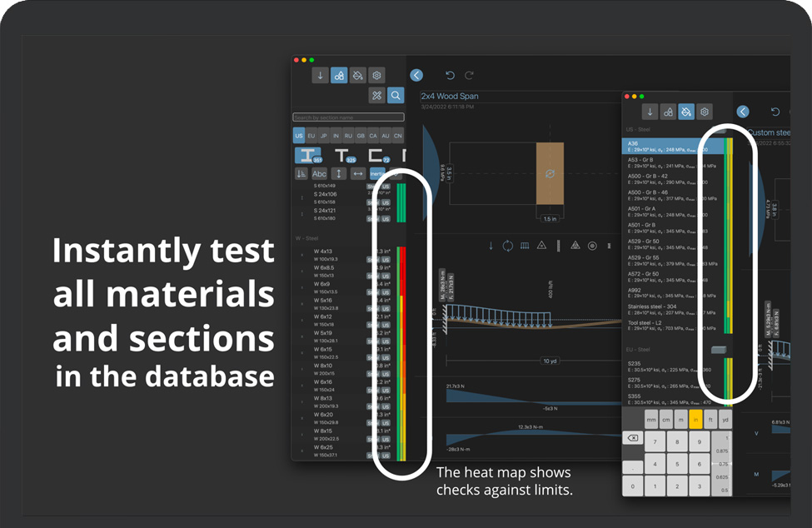Image resolution: width=812 pixels, height=528 pixels.
Task: Switch keypad unit to cm
Action: [666, 420]
